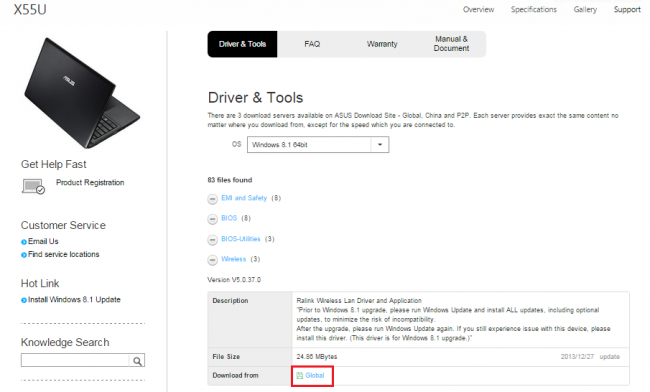Click the Knowledge Search magnifier icon
The width and height of the screenshot is (650, 392).
[x=137, y=361]
